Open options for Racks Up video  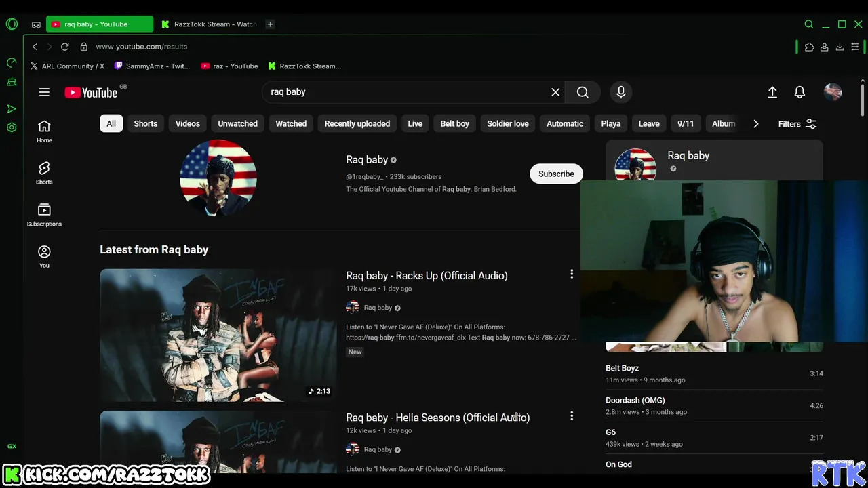pyautogui.click(x=572, y=274)
